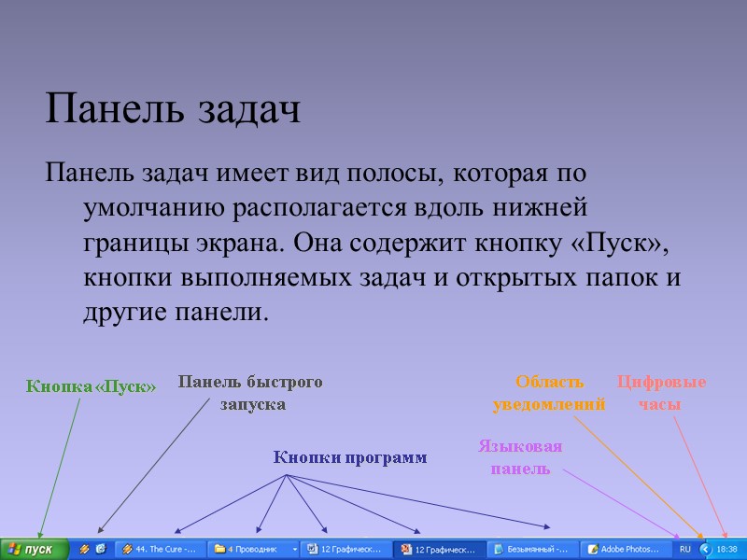Click the "Цифровые часы" callout label
Screen dimensions: 747x560
point(662,392)
